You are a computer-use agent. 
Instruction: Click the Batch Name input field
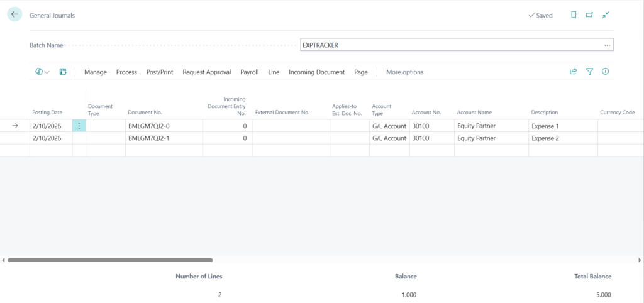tap(450, 45)
